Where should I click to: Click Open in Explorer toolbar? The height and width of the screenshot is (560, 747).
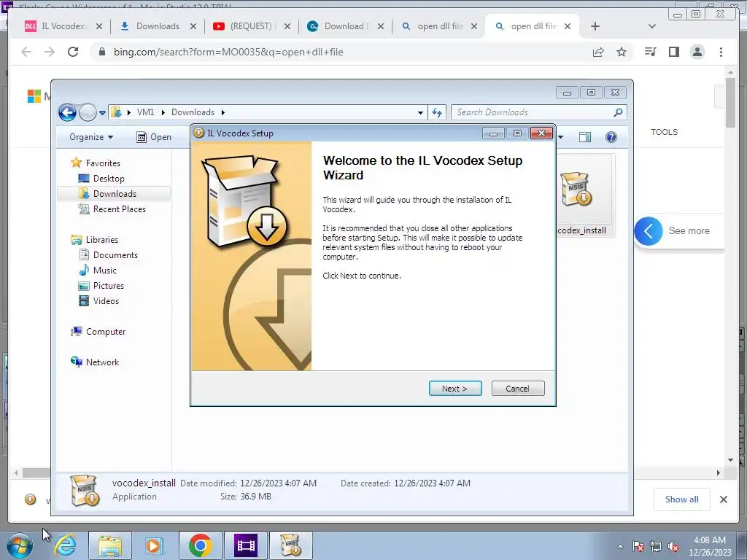(x=154, y=137)
